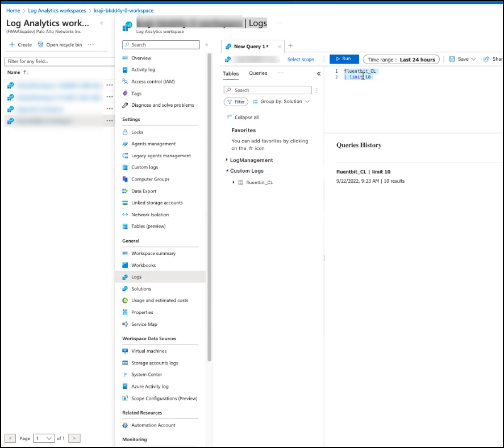Run the query

[344, 59]
